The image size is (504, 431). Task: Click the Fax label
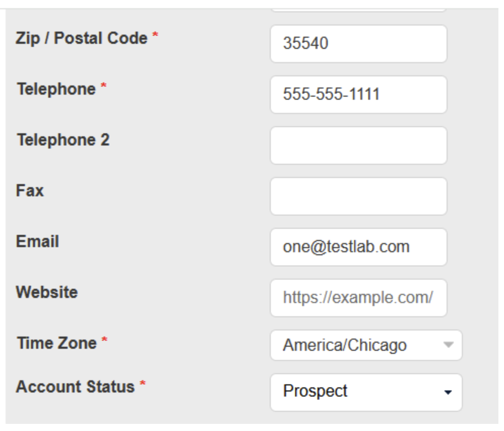30,191
